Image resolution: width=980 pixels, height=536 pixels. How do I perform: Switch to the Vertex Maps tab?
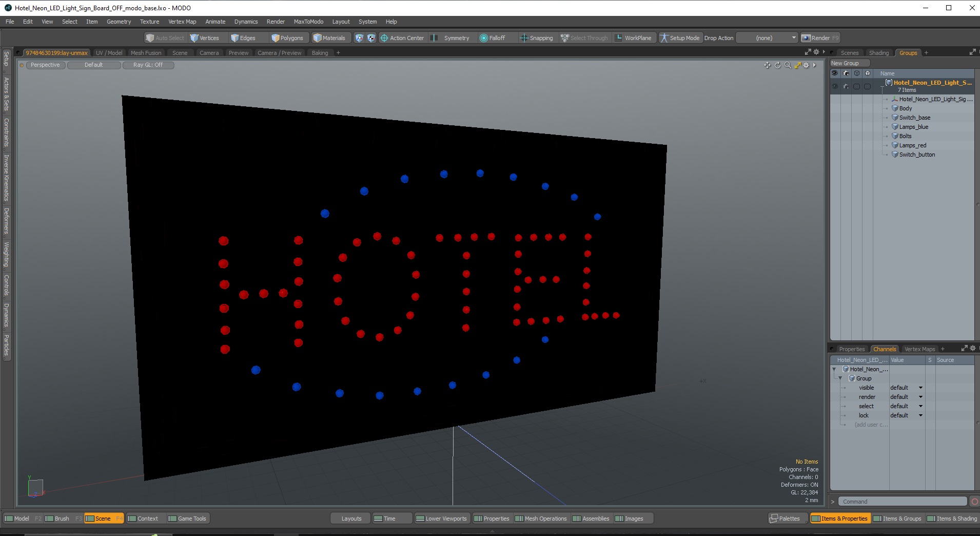click(x=919, y=349)
